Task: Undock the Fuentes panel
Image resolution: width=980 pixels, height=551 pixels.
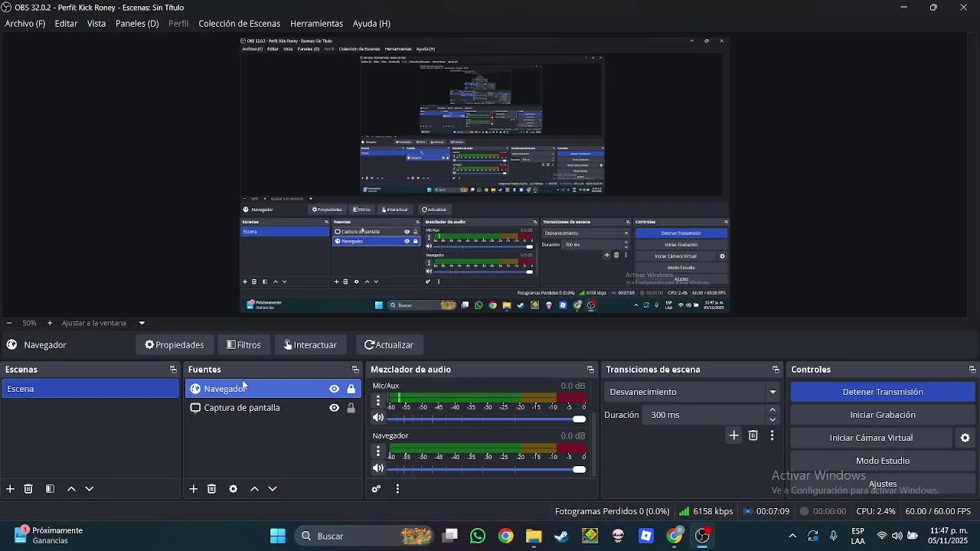Action: [x=355, y=370]
